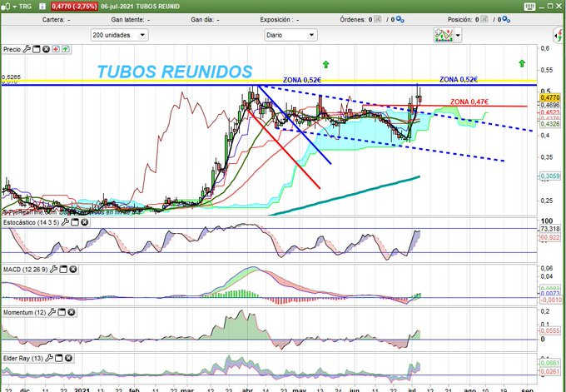Screen dimensions: 566x392
Task: Open the Diario timeframe dropdown
Action: (288, 35)
